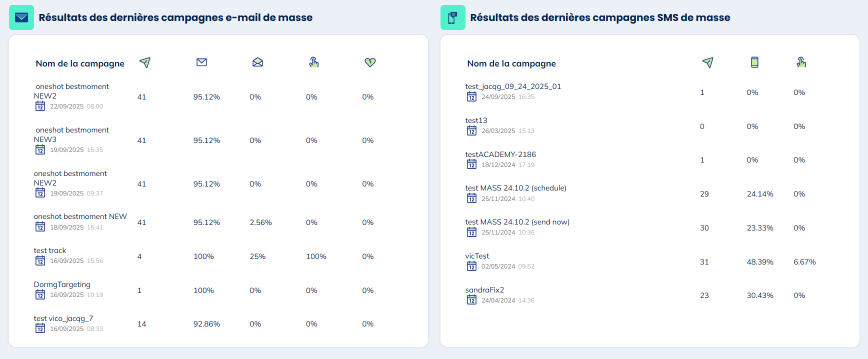The width and height of the screenshot is (868, 359).
Task: Select the test vico_jacqg_7 campaign
Action: pyautogui.click(x=63, y=318)
